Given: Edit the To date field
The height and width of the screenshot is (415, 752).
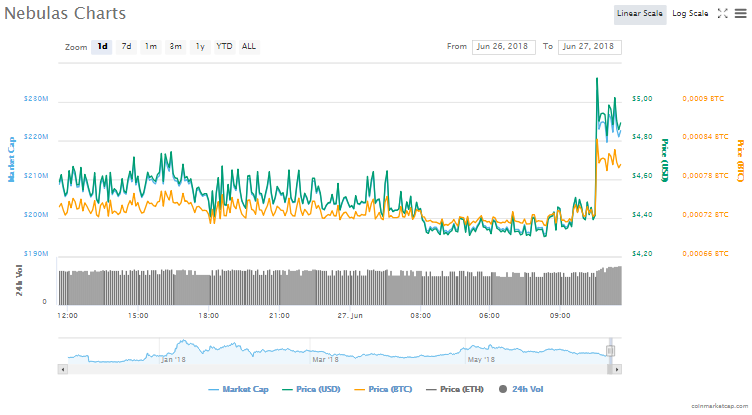Looking at the screenshot, I should (589, 47).
